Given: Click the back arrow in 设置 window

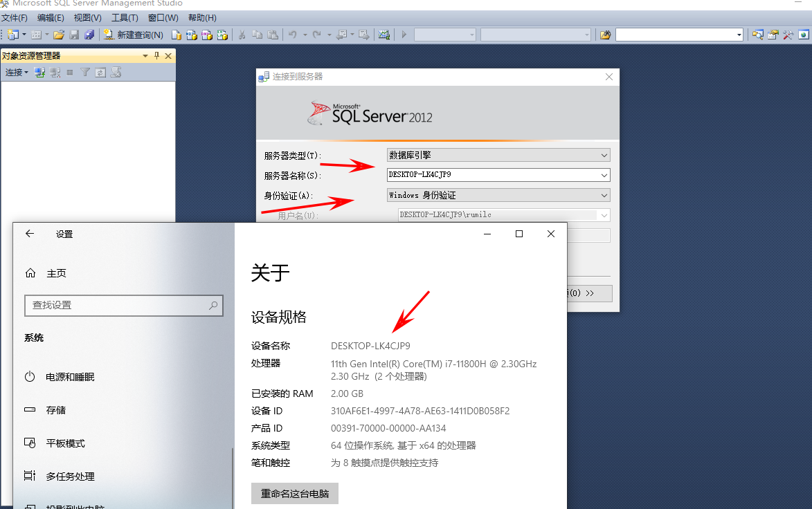Looking at the screenshot, I should pyautogui.click(x=30, y=234).
